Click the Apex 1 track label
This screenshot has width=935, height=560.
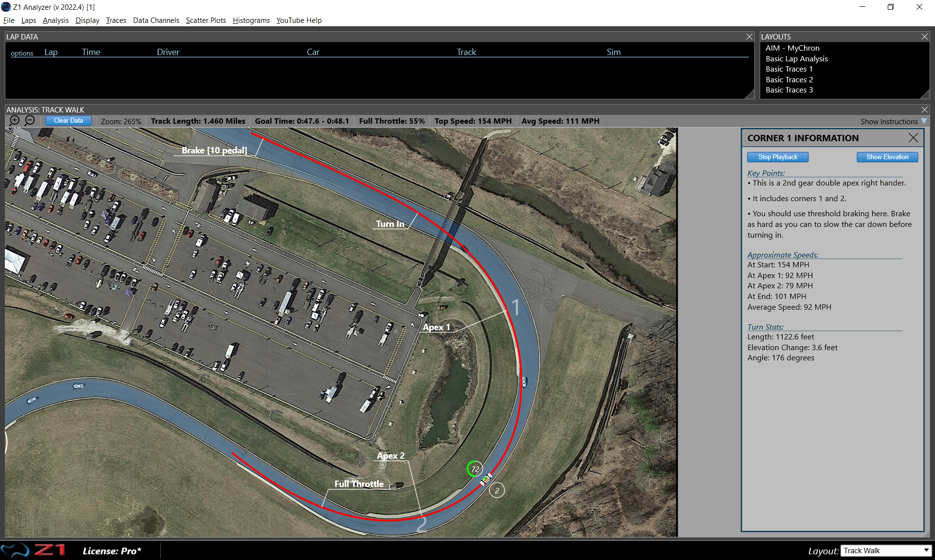pyautogui.click(x=436, y=327)
